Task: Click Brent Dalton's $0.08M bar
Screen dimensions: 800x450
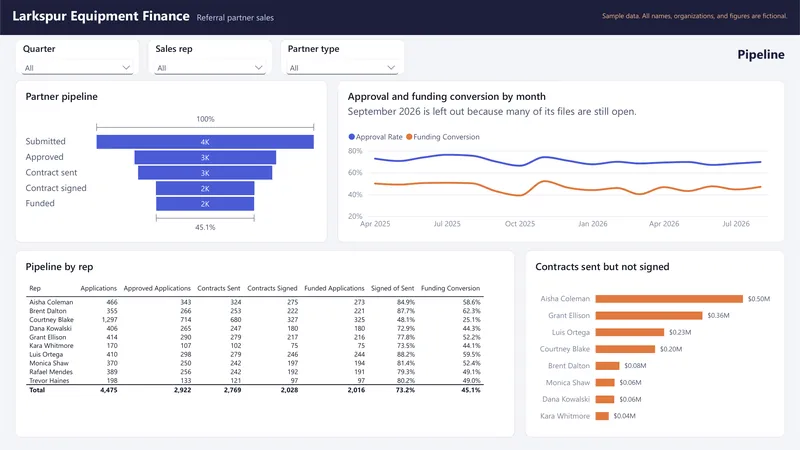Action: point(607,366)
